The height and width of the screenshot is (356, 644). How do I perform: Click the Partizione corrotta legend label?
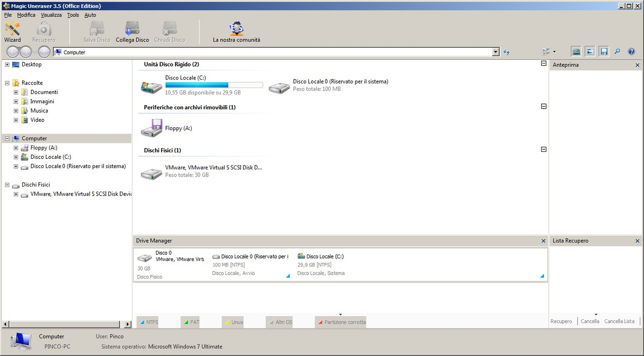point(341,322)
